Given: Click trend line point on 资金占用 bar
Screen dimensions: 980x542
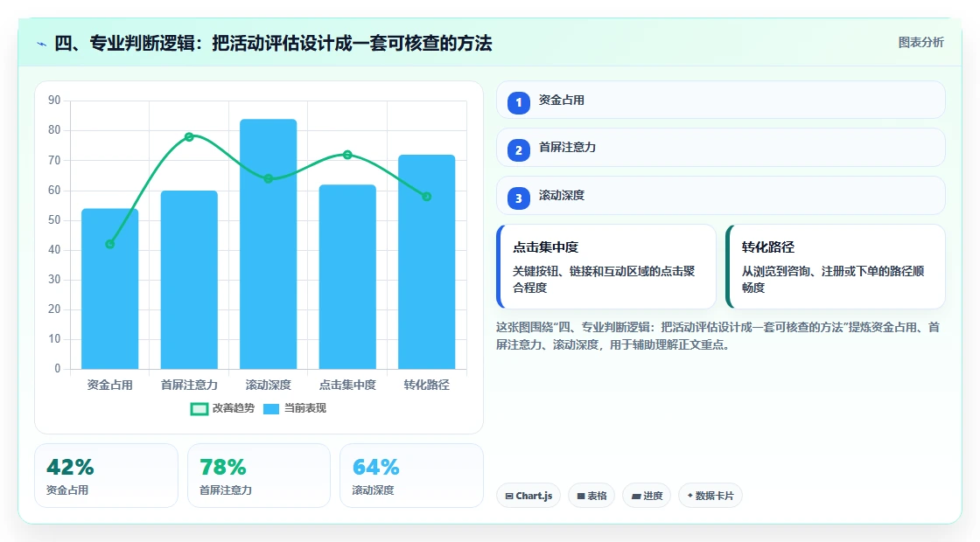Looking at the screenshot, I should 110,244.
